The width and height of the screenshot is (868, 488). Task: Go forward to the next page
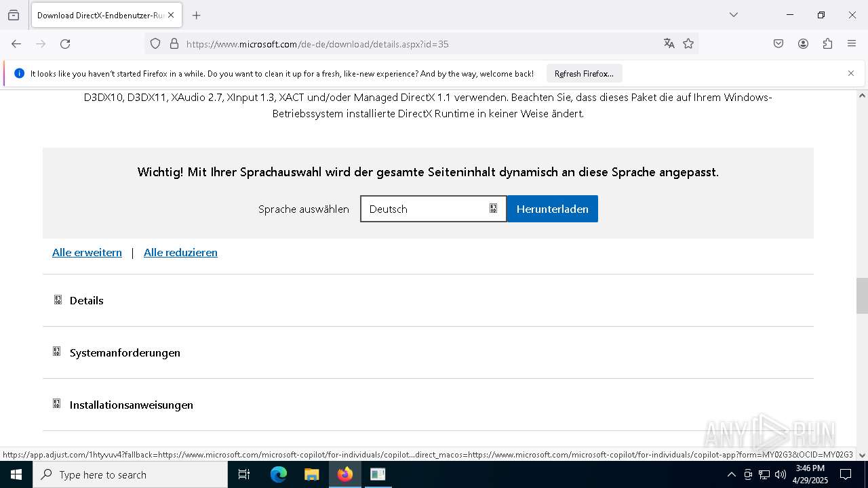point(41,44)
